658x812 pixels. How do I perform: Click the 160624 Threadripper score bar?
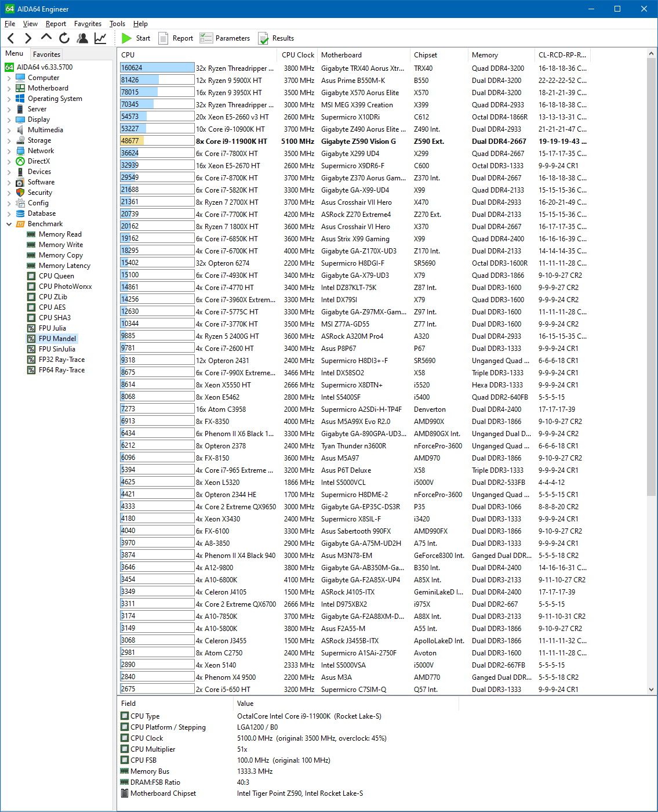coord(157,68)
